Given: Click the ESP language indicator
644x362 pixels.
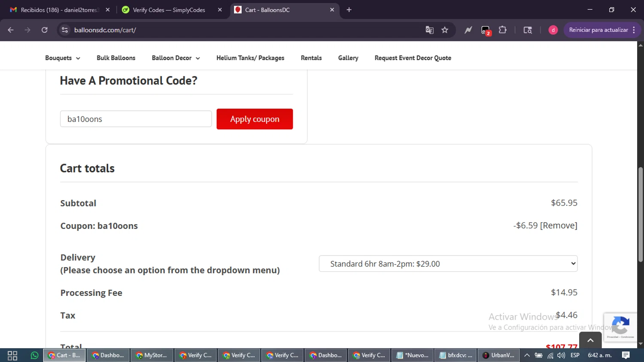Looking at the screenshot, I should click(x=575, y=356).
